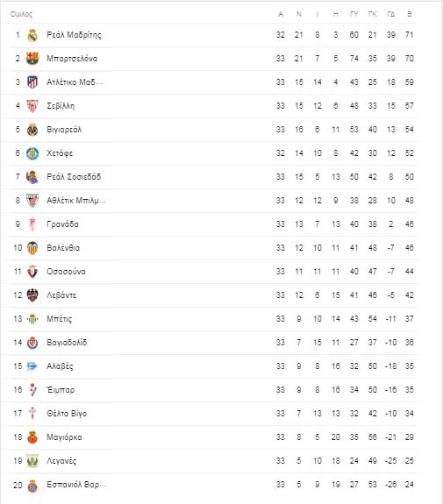Image resolution: width=443 pixels, height=504 pixels.
Task: Click the Villarreal yellow crest
Action: tap(32, 130)
